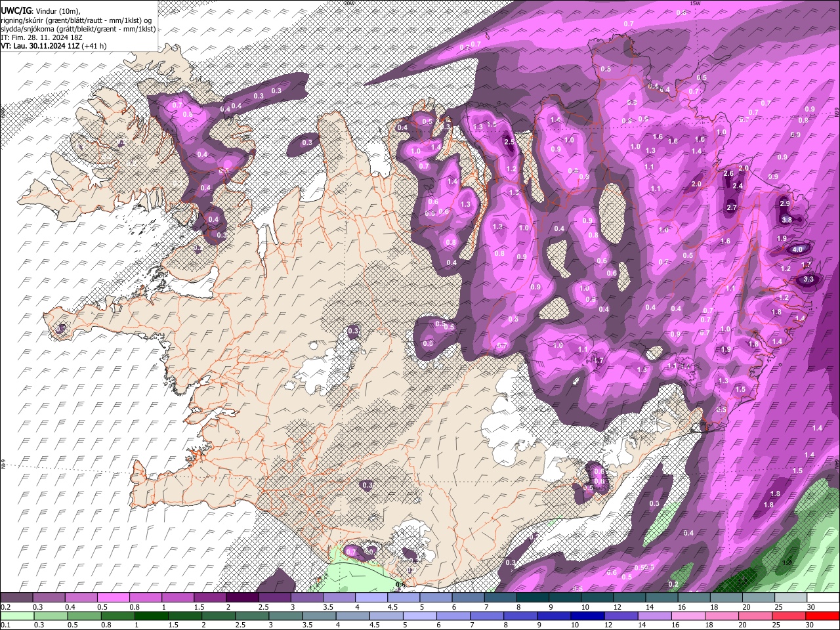The width and height of the screenshot is (840, 630).
Task: Click the 1–1.5 swatch in the purple snow legend
Action: (x=178, y=598)
